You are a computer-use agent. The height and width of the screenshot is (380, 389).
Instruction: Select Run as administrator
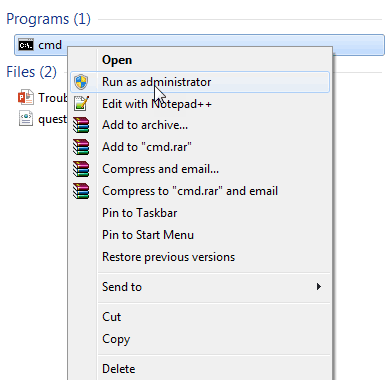200,82
